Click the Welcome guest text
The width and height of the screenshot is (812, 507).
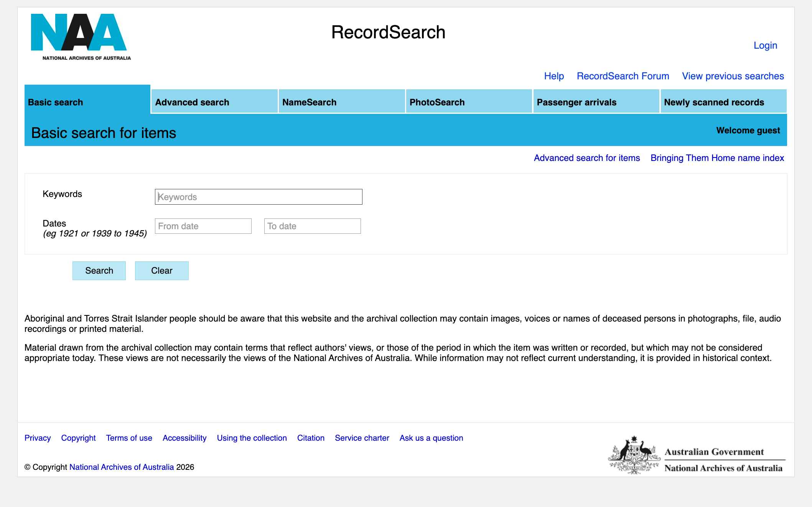point(748,130)
